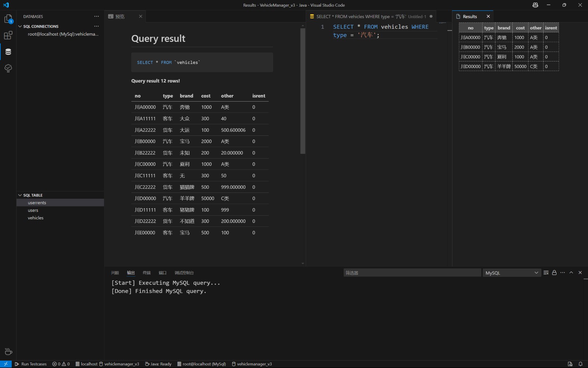This screenshot has width=588, height=368.
Task: Click SQL editor line 1 text
Action: tap(381, 31)
